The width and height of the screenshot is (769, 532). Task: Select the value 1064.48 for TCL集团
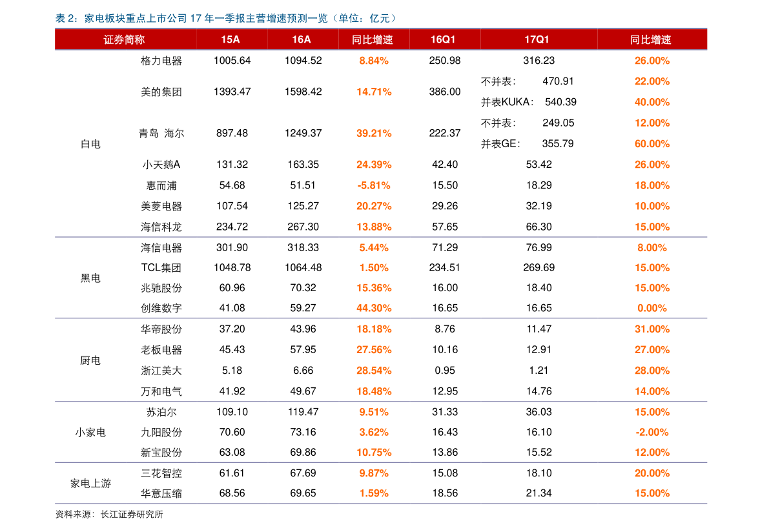[x=303, y=268]
